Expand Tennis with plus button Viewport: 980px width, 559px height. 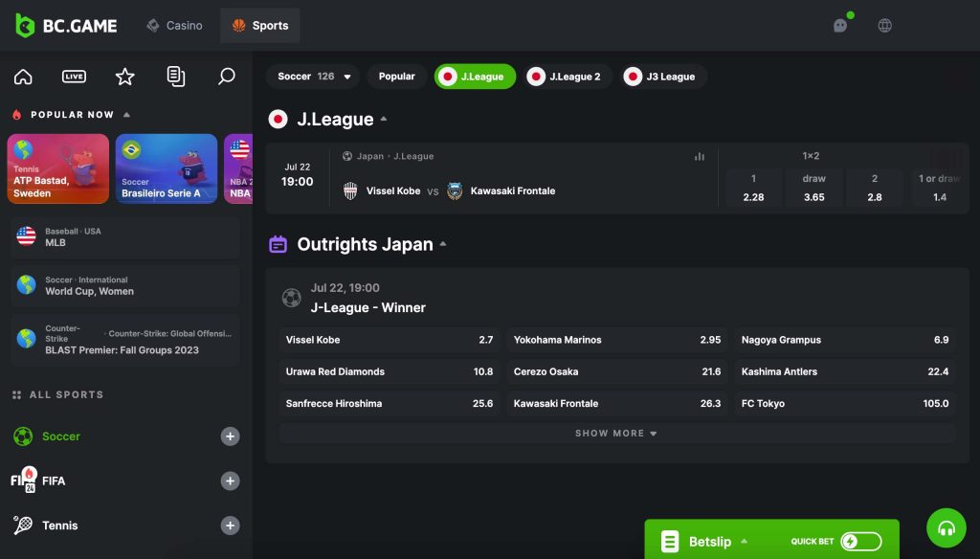click(230, 525)
